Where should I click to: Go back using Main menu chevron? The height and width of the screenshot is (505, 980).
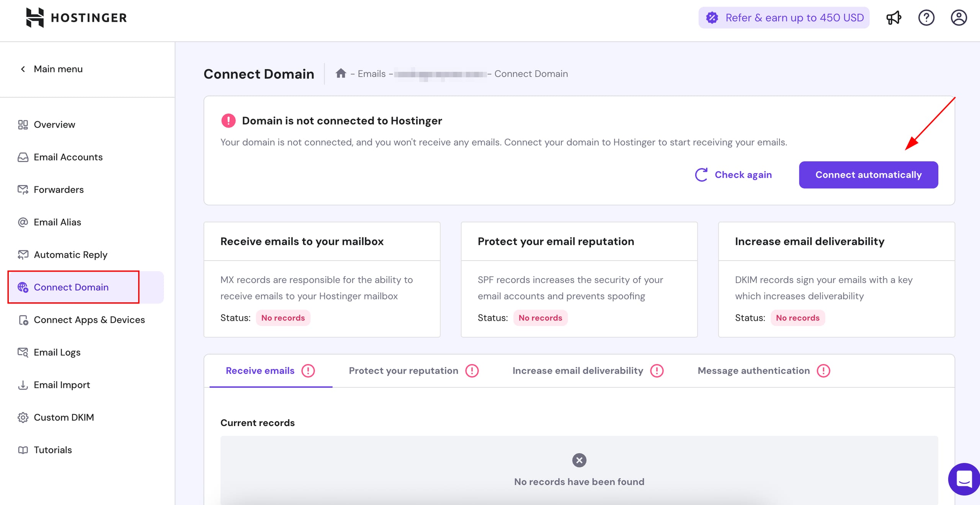[x=23, y=69]
